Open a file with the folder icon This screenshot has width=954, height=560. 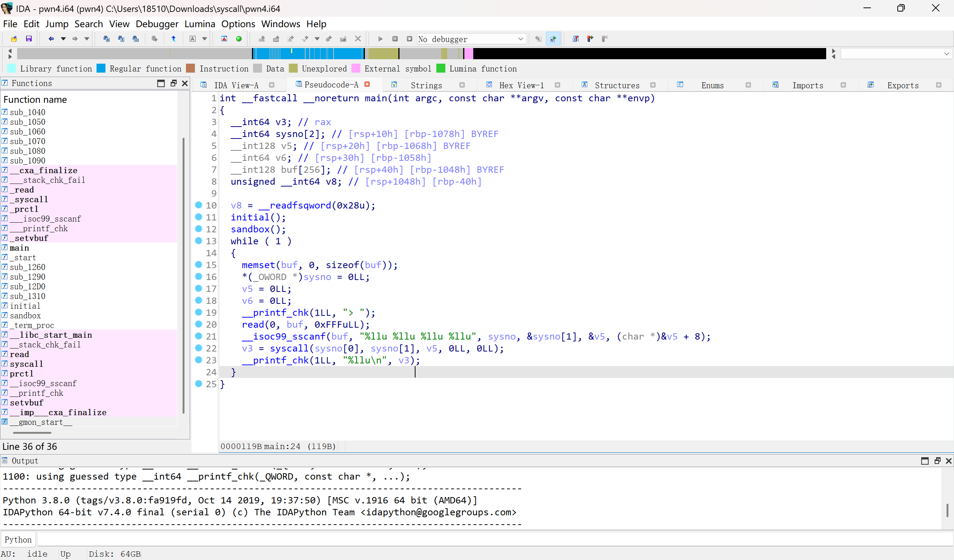click(x=14, y=39)
